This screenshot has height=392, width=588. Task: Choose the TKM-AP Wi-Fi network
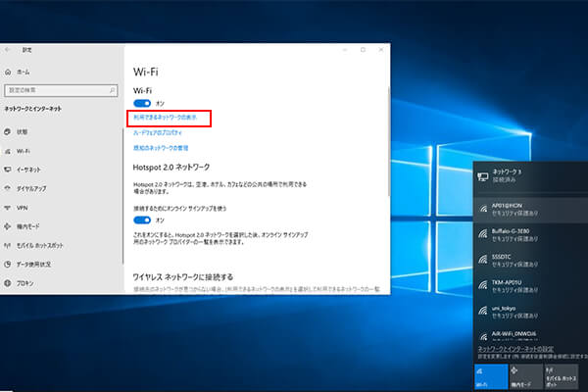click(530, 286)
